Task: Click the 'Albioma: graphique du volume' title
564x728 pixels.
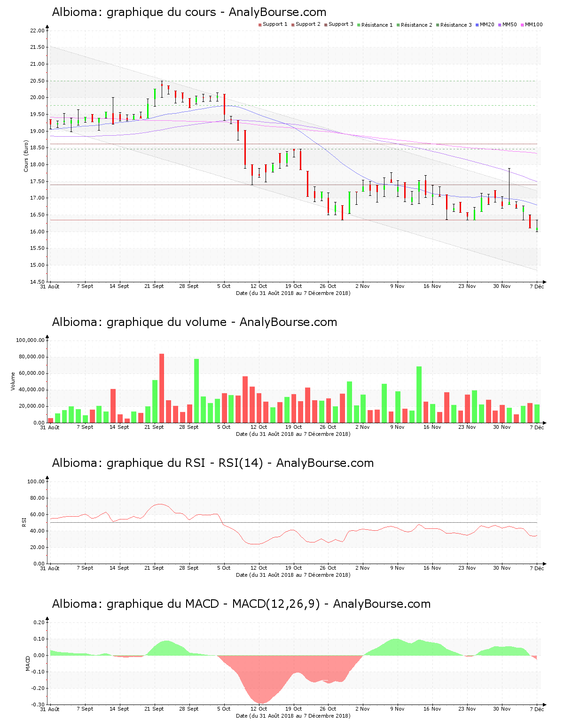Action: [x=195, y=322]
